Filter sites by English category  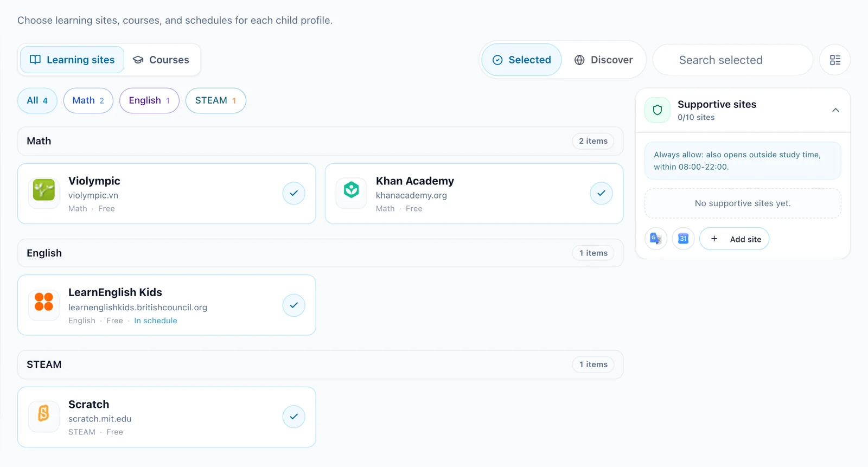[x=149, y=100]
